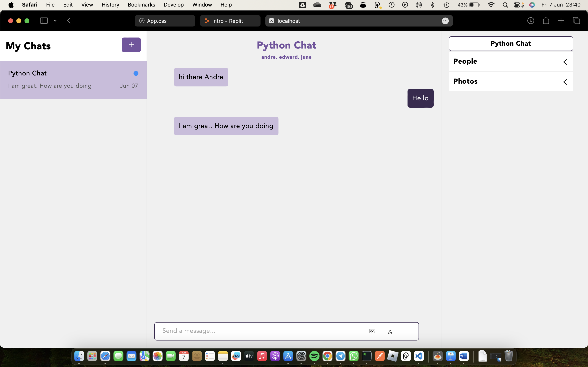Click the send message arrow icon
This screenshot has width=588, height=367.
390,332
